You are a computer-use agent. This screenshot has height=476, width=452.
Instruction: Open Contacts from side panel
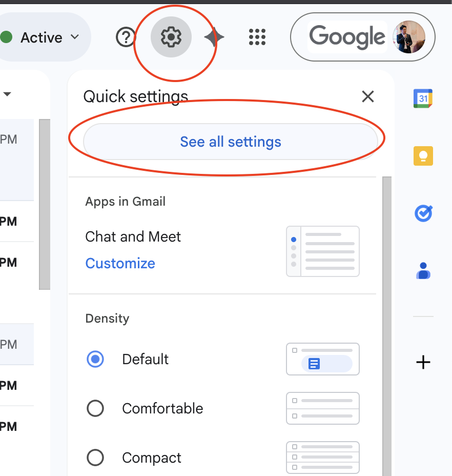[x=423, y=270]
